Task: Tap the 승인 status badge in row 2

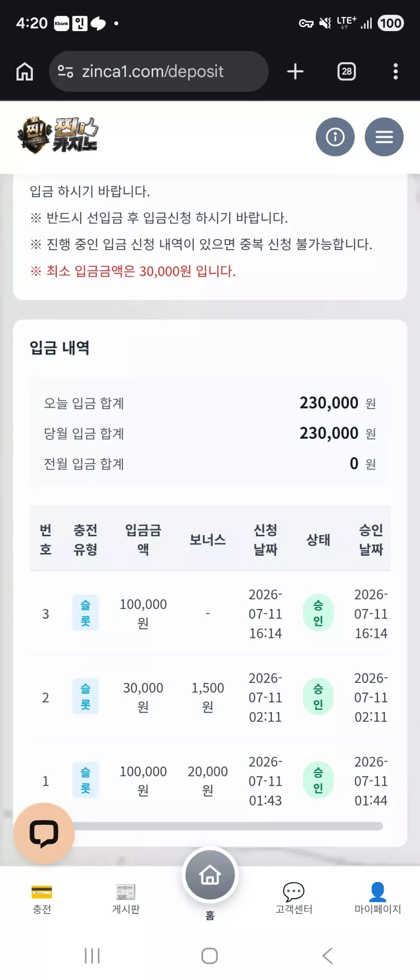Action: point(318,697)
